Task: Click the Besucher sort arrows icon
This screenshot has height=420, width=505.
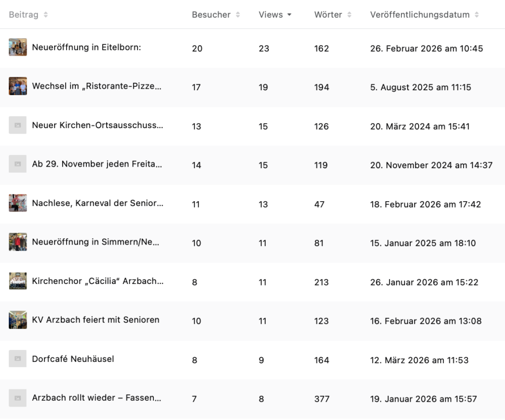Action: (238, 15)
